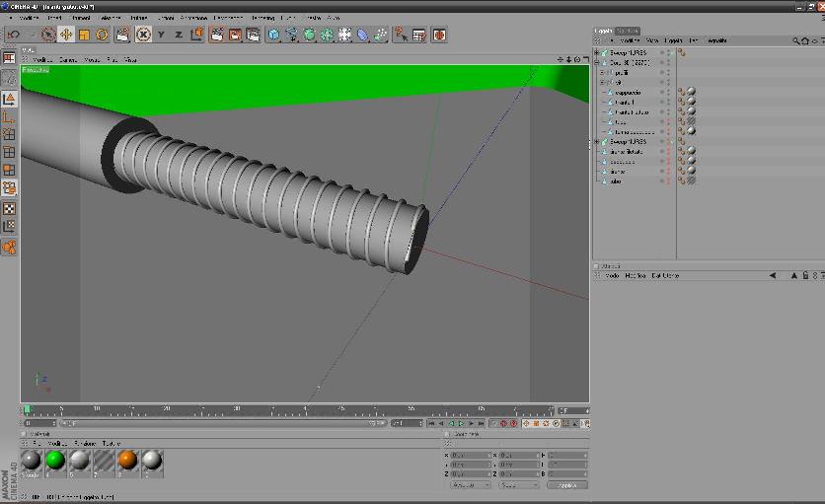Viewport: 825px width, 504px height.
Task: Open the size mode dropdown in Coordinates
Action: pos(518,485)
